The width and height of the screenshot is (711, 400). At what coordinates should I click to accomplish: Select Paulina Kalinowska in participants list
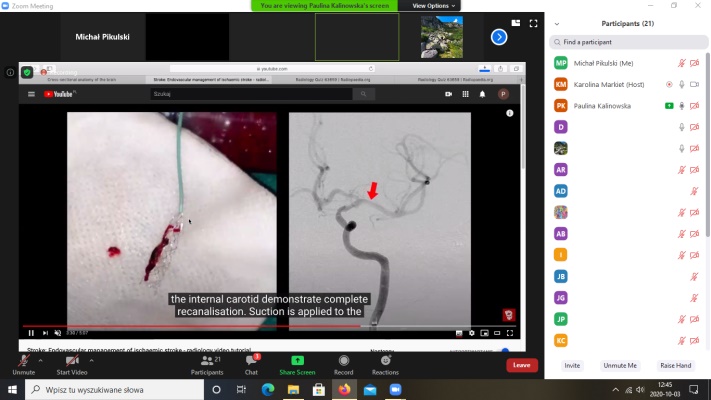pos(628,106)
